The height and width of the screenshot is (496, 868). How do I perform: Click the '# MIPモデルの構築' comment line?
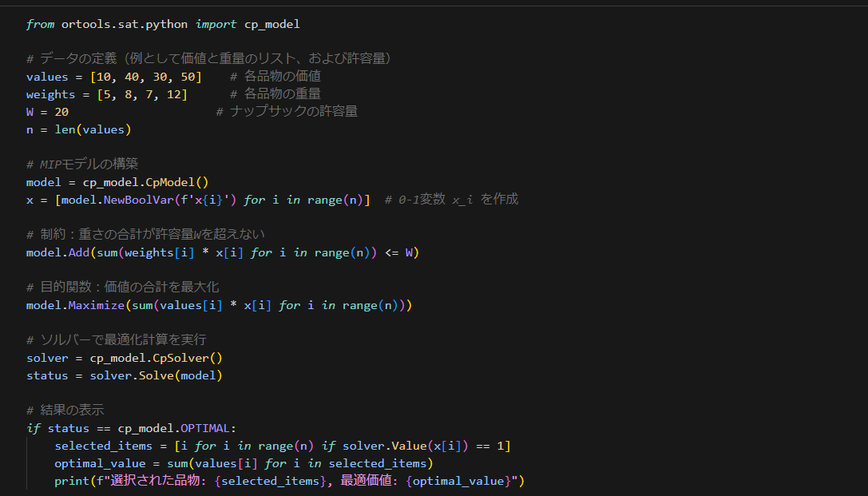[x=82, y=164]
